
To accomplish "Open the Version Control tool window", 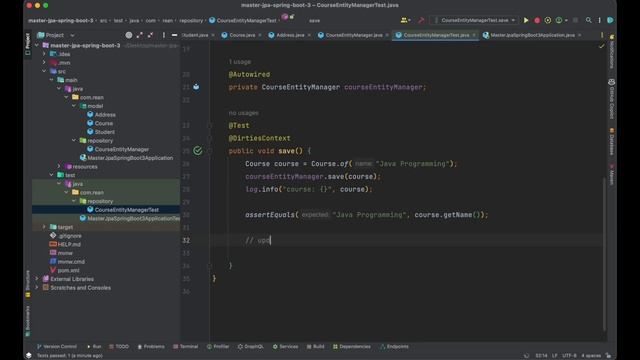I will click(x=57, y=347).
